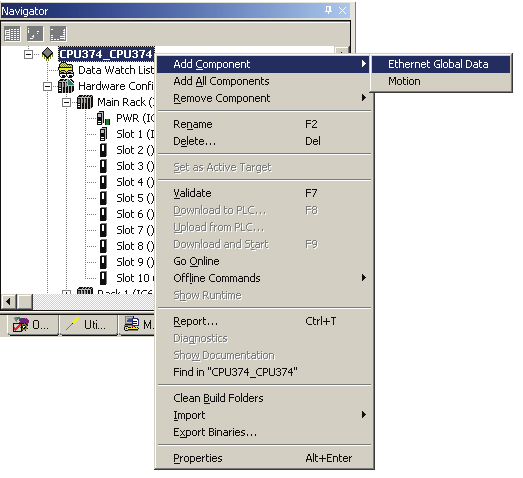Click the Slot 8 empty module icon
Screen dimensions: 523x478
(x=103, y=246)
